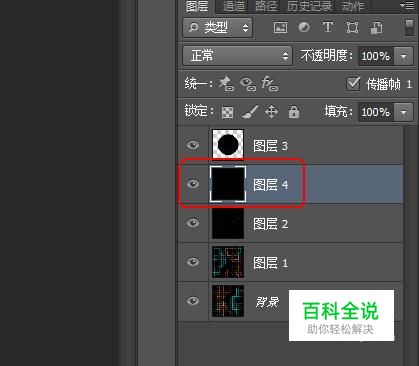Click 图层 4 black thumbnail

coord(228,184)
